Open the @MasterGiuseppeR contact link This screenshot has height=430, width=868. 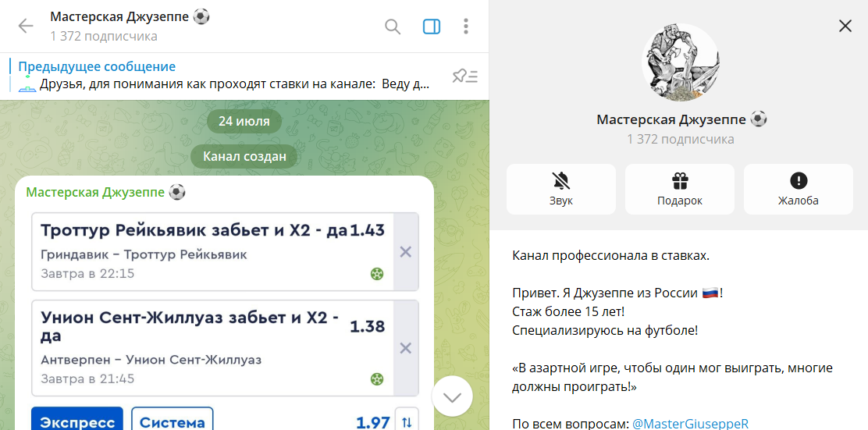689,423
